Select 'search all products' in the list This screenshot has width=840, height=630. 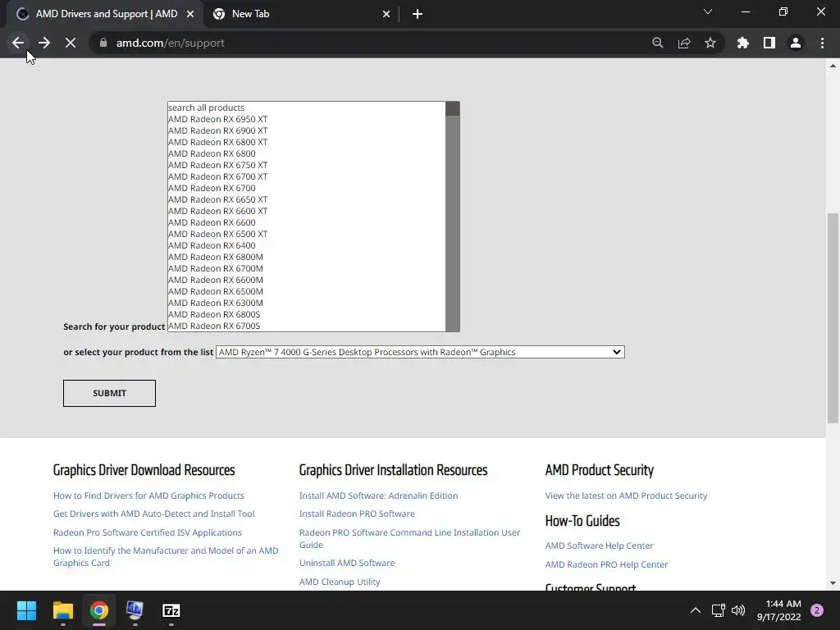click(307, 107)
